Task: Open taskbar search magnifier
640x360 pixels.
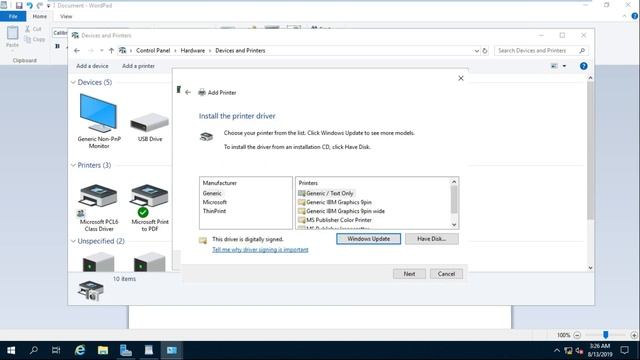Action: tap(34, 350)
